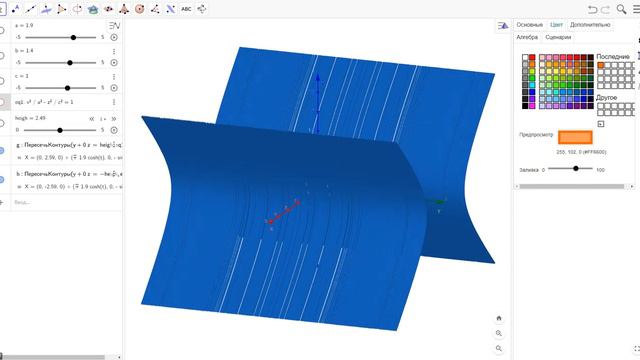Select the Rotate 3D Graphics View tool

202,9
